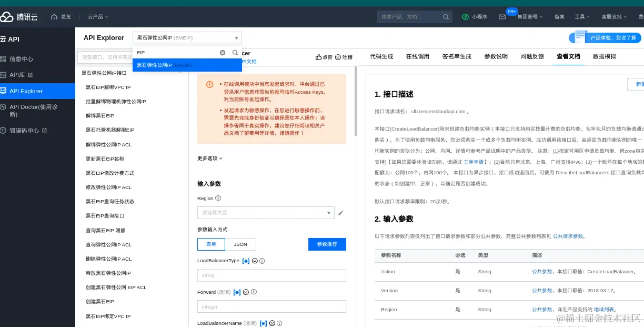Click info icon next to Forward
This screenshot has width=644, height=327.
(253, 292)
